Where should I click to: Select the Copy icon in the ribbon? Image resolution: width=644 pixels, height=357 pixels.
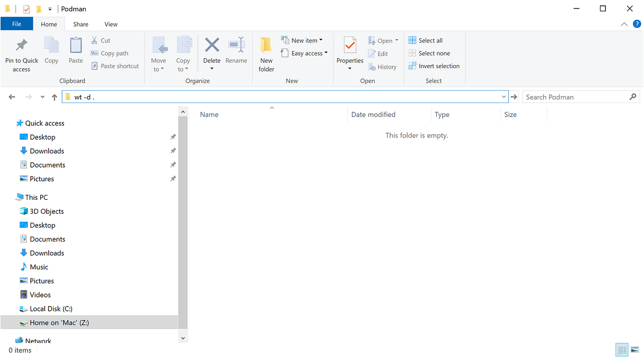pyautogui.click(x=51, y=52)
